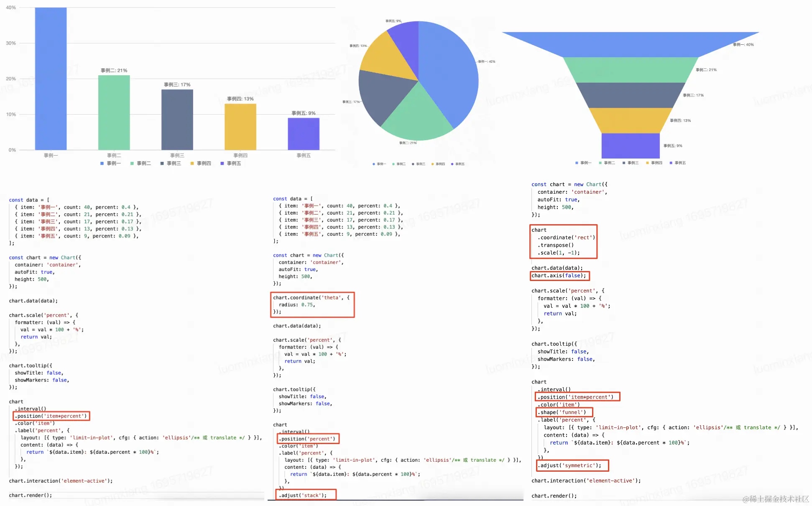The width and height of the screenshot is (812, 506).
Task: Click the yellow 事例四 bar labeled 13%
Action: coord(240,127)
